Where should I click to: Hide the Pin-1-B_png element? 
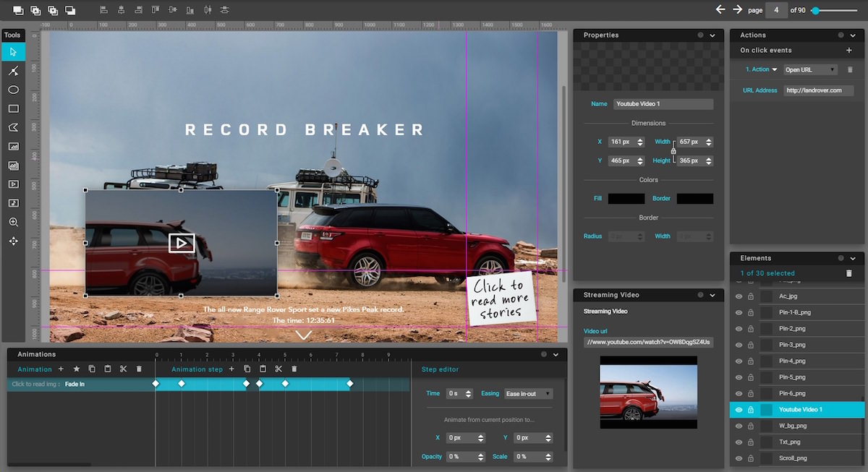pos(739,313)
